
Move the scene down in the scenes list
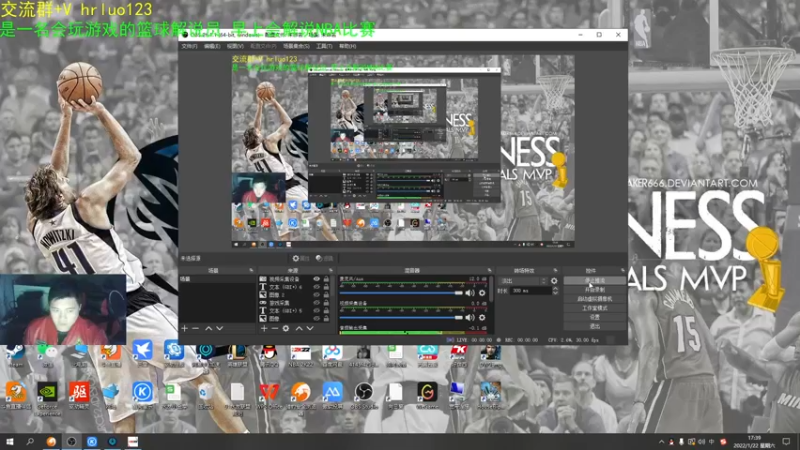(220, 329)
